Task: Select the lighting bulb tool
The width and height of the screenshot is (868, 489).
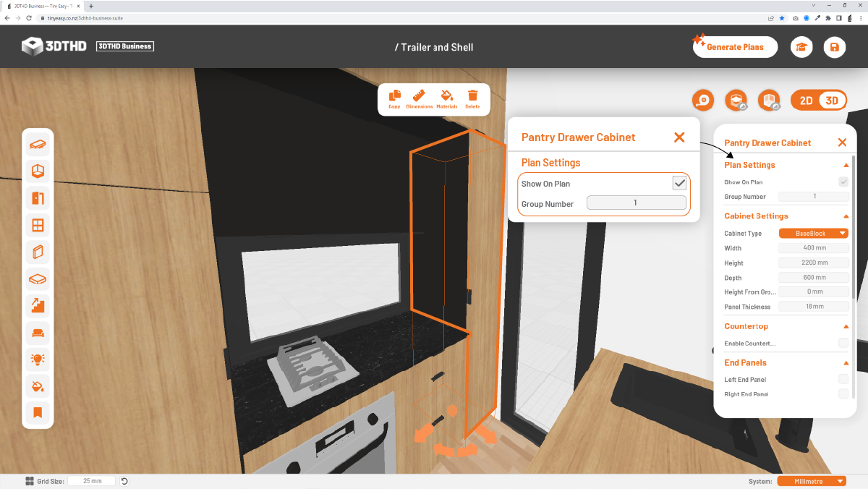Action: (38, 360)
